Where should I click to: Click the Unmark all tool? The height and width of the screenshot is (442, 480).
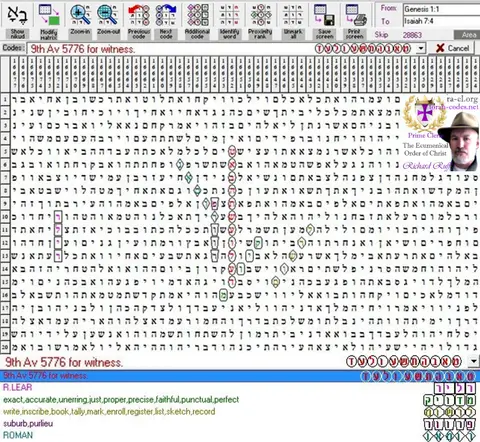[x=293, y=21]
